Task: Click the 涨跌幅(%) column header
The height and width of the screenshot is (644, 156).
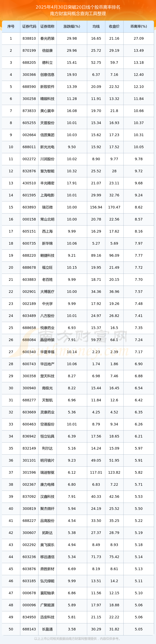Action: [72, 26]
